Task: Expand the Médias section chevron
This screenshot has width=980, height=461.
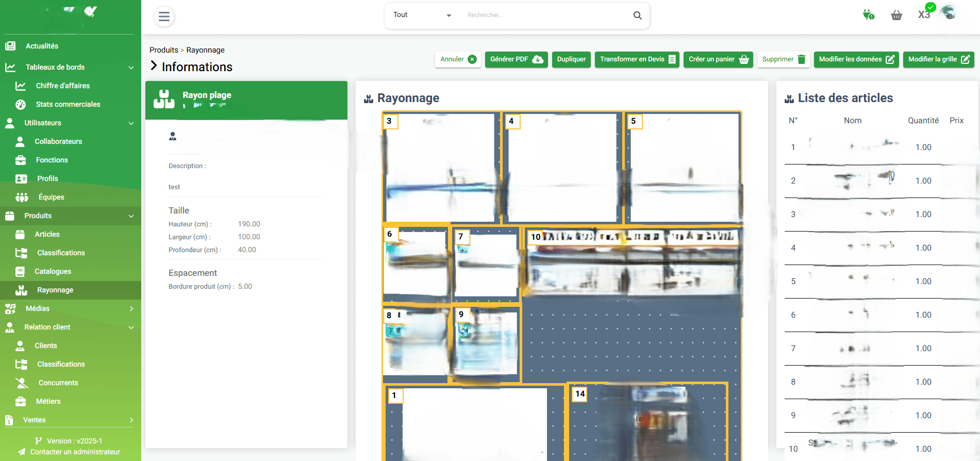Action: 131,308
